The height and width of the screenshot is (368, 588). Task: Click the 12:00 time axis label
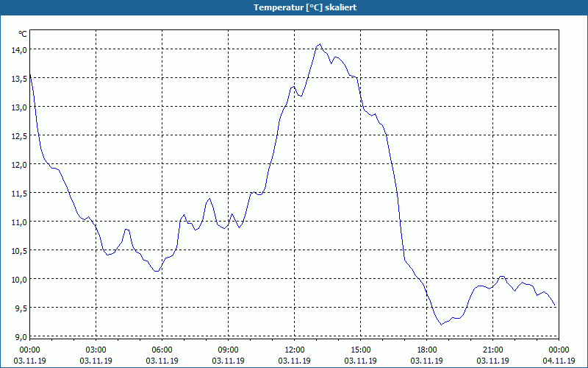[x=295, y=350]
